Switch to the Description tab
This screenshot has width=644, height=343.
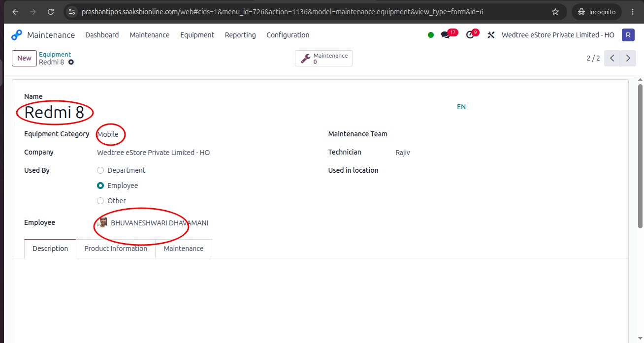pos(50,249)
